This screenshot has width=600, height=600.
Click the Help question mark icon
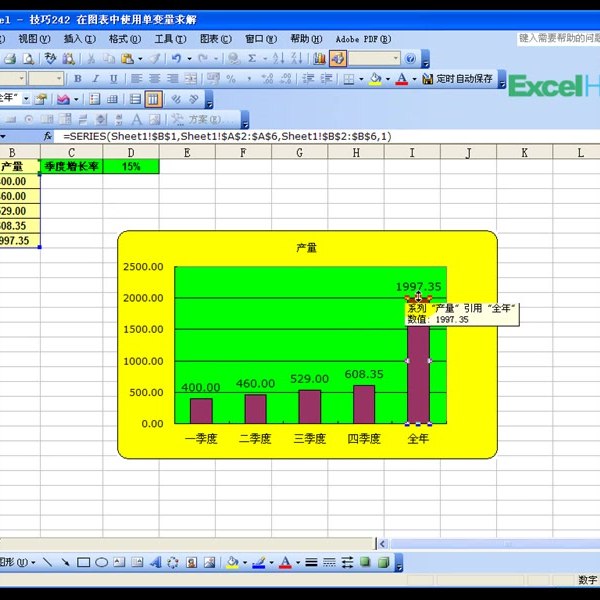[x=410, y=59]
